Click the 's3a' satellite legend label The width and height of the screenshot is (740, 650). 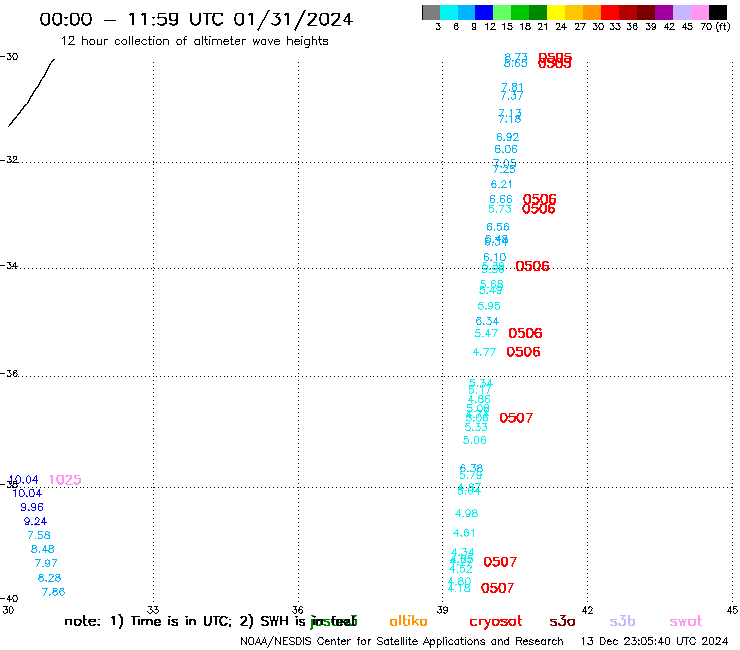562,621
